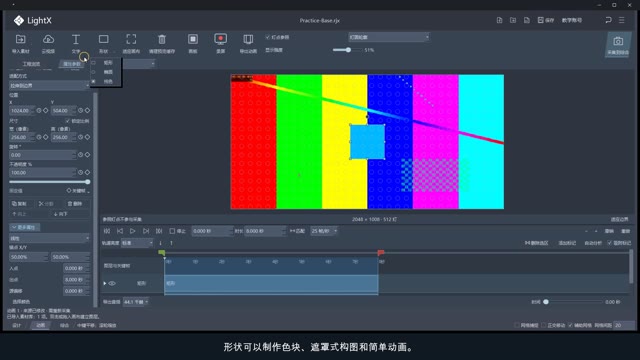Open the cloud video upload icon

(x=48, y=40)
